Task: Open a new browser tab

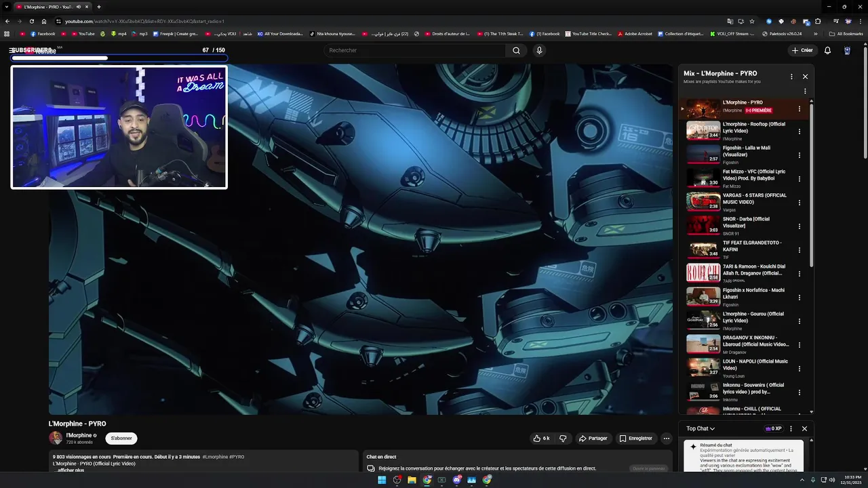Action: point(98,7)
